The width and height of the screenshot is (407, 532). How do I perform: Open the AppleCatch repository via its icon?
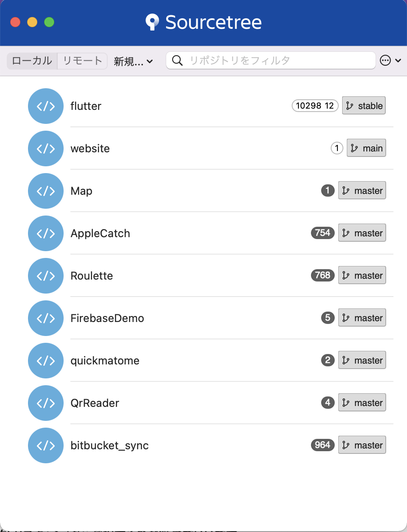coord(45,233)
